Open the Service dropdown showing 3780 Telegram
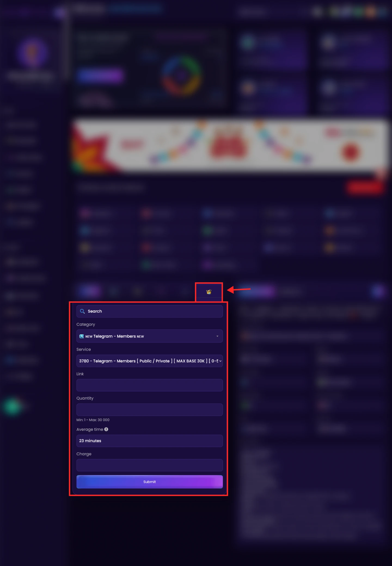Image resolution: width=392 pixels, height=566 pixels. pos(149,361)
